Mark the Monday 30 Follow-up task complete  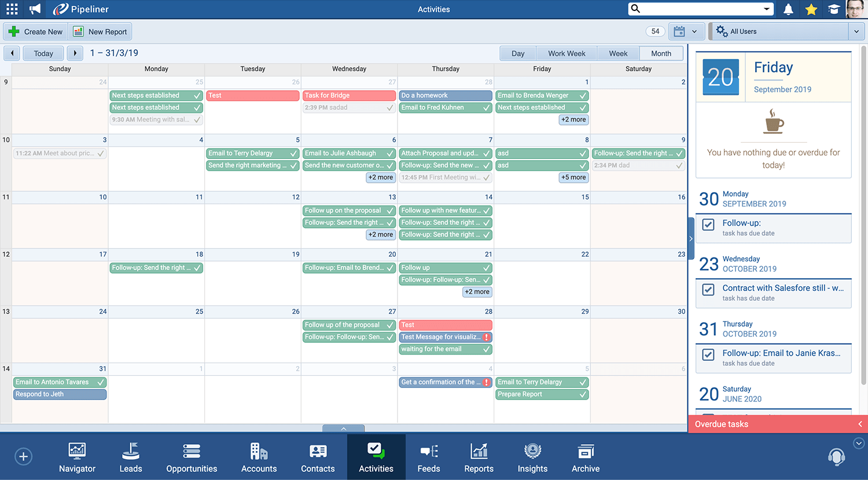(708, 224)
